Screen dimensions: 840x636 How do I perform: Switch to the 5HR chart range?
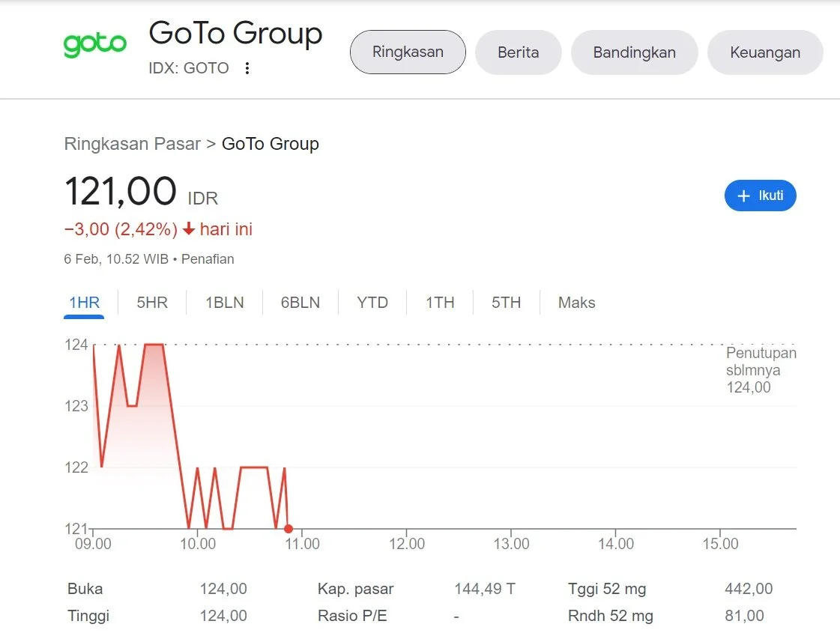(x=152, y=302)
